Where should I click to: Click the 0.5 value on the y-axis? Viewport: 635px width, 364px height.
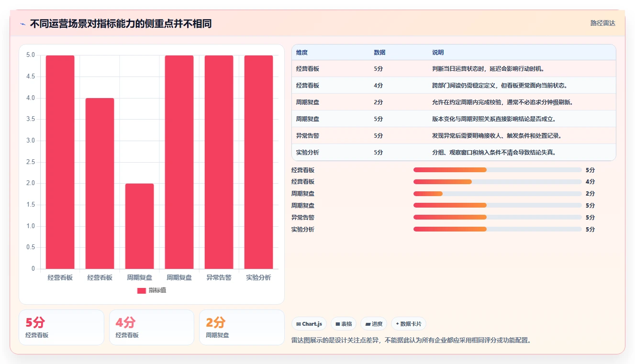click(x=30, y=247)
